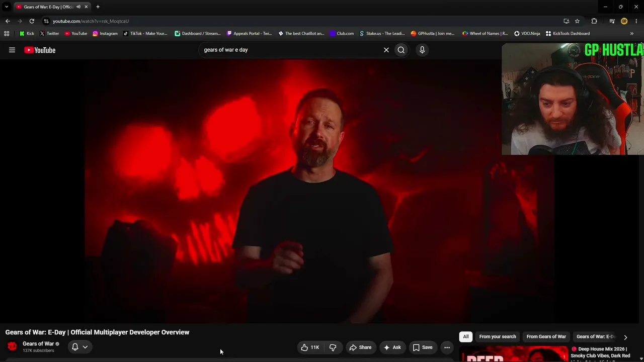Clear the search box text
The height and width of the screenshot is (362, 644).
(x=386, y=50)
